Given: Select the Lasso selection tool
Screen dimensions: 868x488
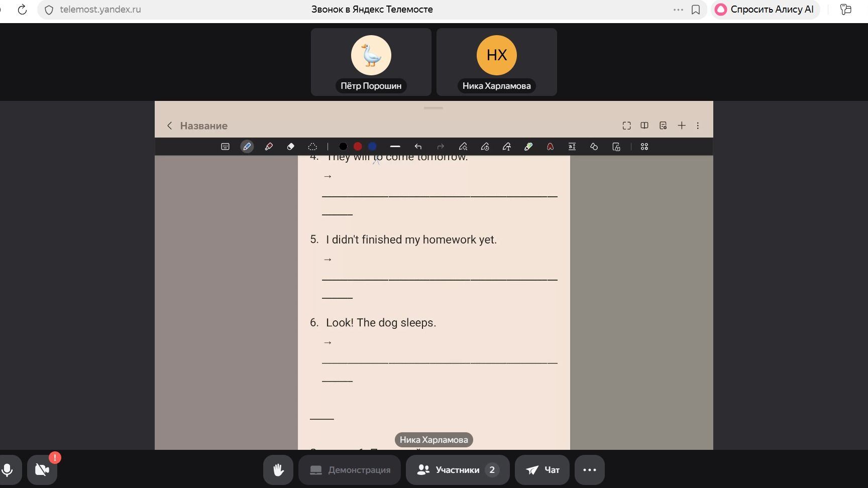Looking at the screenshot, I should pos(312,147).
